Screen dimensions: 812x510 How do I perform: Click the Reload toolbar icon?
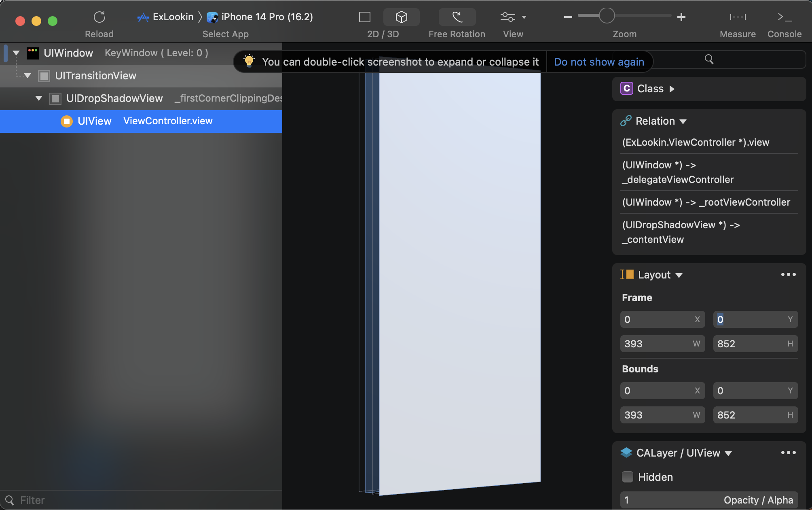(x=99, y=17)
